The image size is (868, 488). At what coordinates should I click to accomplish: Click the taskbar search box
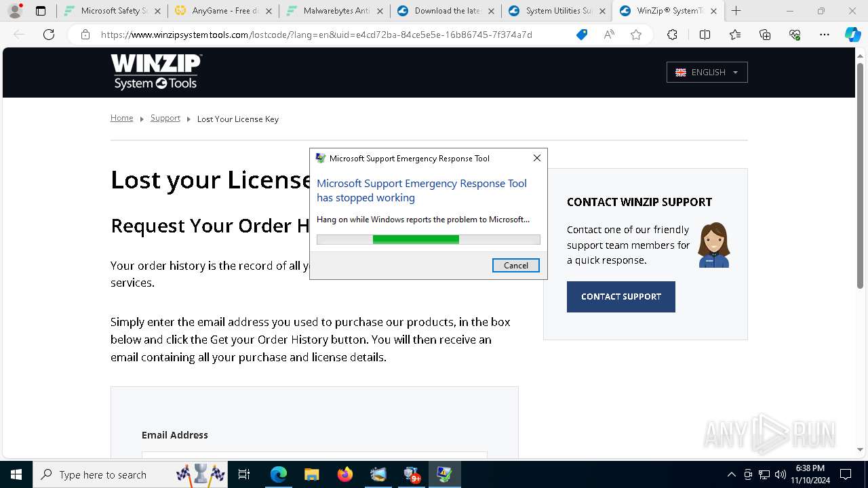coord(130,474)
